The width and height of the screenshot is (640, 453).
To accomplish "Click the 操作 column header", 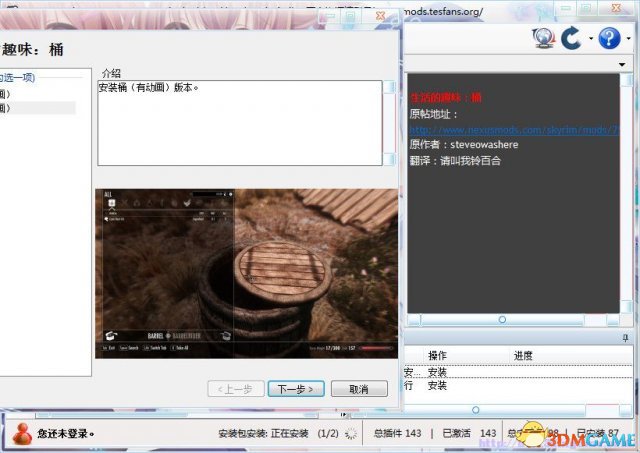I will (438, 355).
